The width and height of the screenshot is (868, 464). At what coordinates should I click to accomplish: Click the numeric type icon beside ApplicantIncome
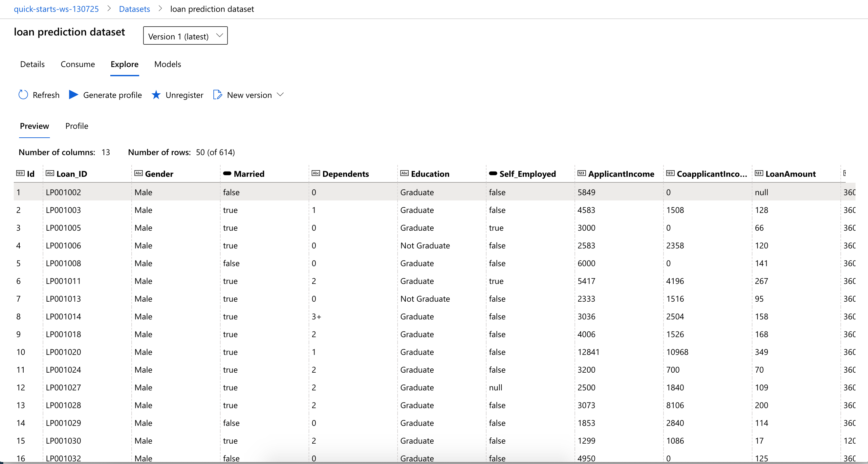coord(582,173)
